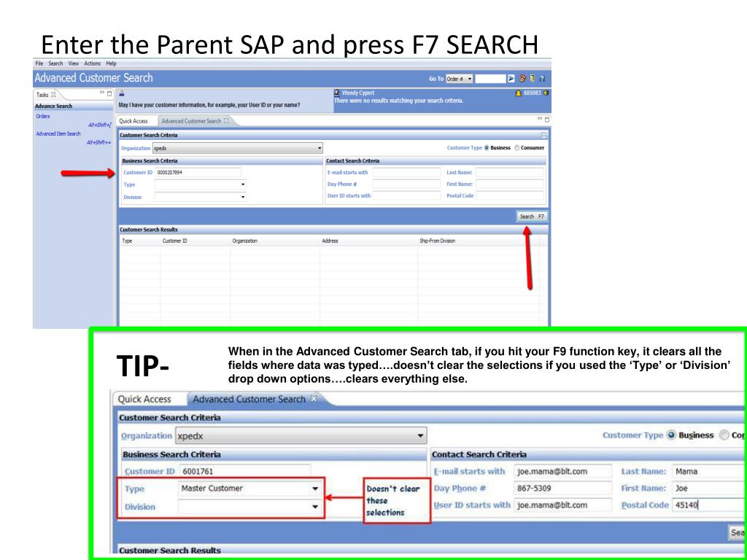The width and height of the screenshot is (747, 560).
Task: Click the yellow icon before help icon
Action: (533, 79)
